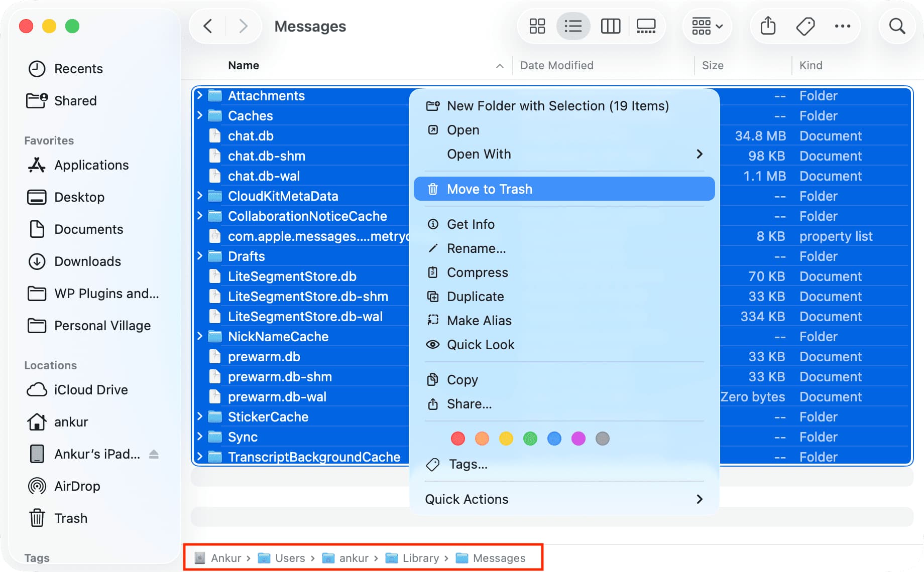Open the Group By dropdown

coord(707,26)
